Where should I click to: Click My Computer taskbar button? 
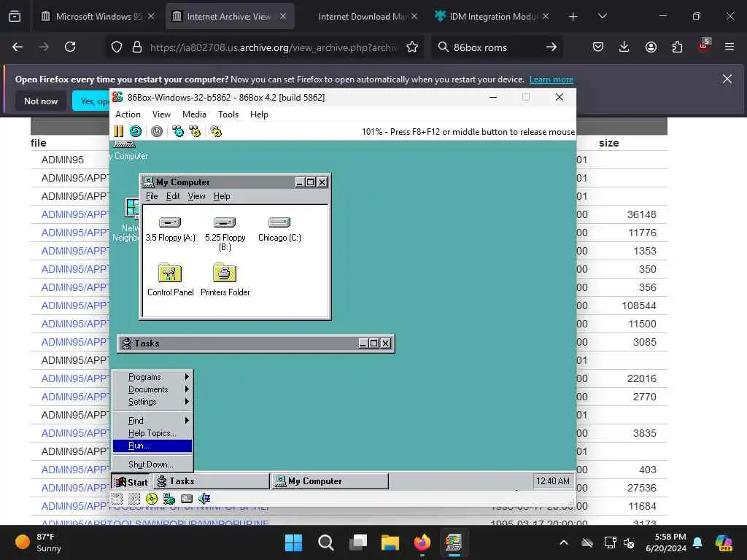point(330,481)
